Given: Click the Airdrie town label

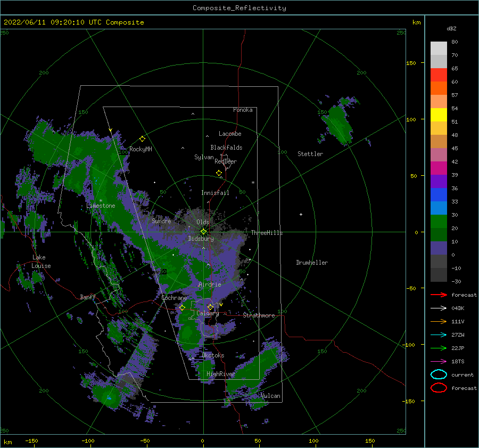Looking at the screenshot, I should pos(210,284).
